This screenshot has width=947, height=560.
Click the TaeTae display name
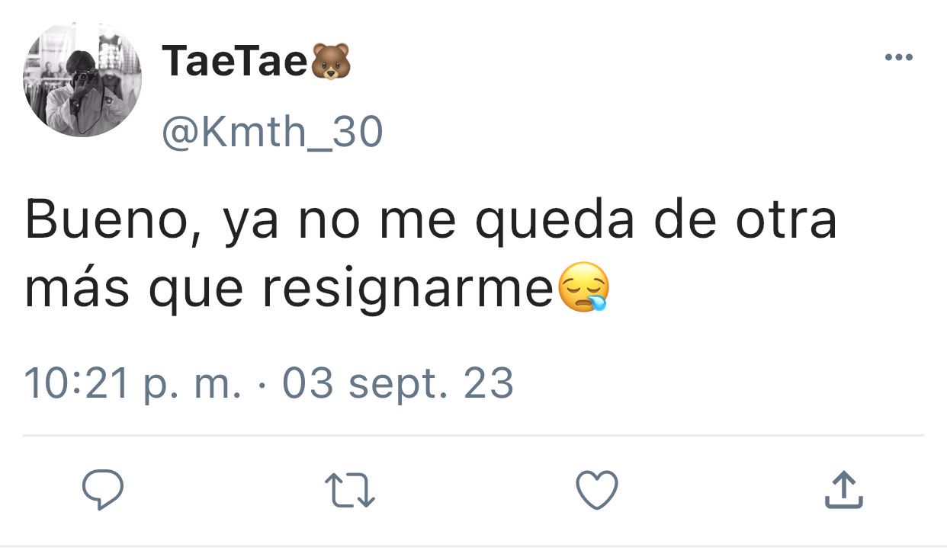tap(234, 62)
